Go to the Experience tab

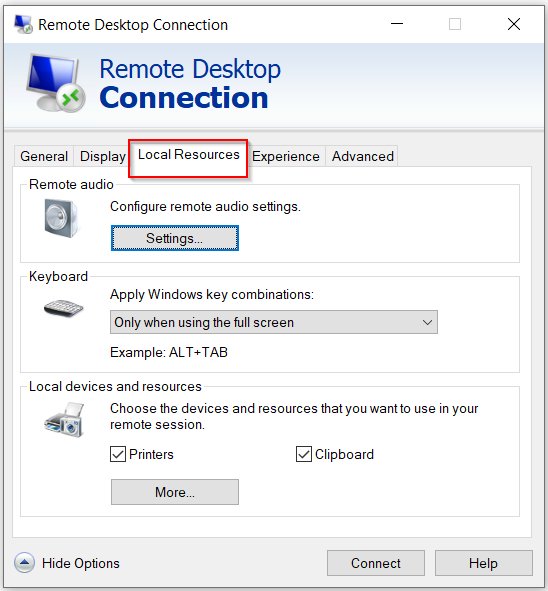pos(286,156)
